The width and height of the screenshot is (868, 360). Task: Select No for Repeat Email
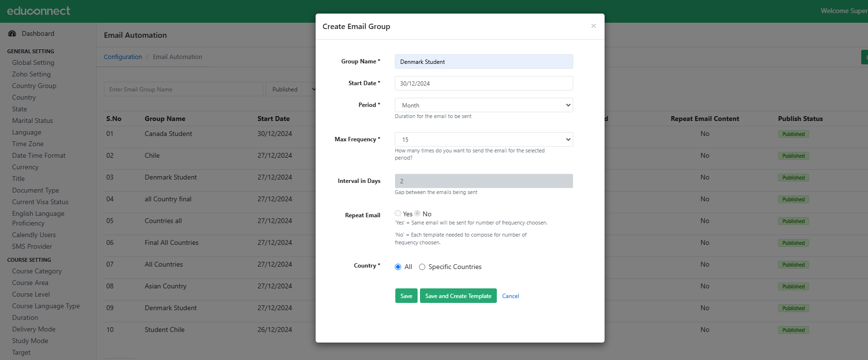(417, 213)
